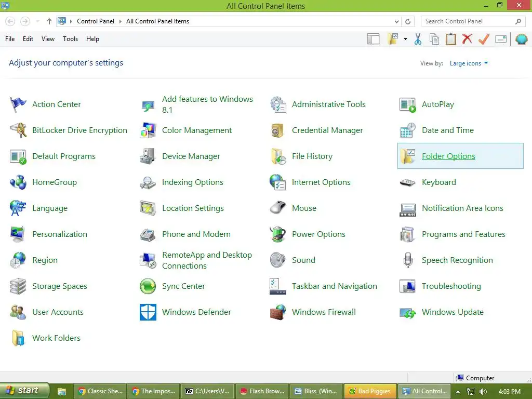Click the orange checkmark toolbar icon
Viewport: 532px width, 399px height.
point(484,38)
